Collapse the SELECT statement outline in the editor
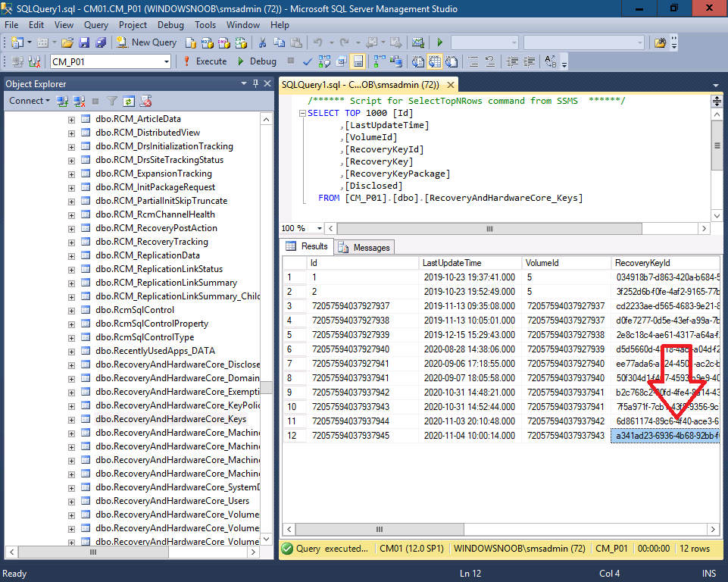Viewport: 728px width, 582px height. pyautogui.click(x=302, y=114)
